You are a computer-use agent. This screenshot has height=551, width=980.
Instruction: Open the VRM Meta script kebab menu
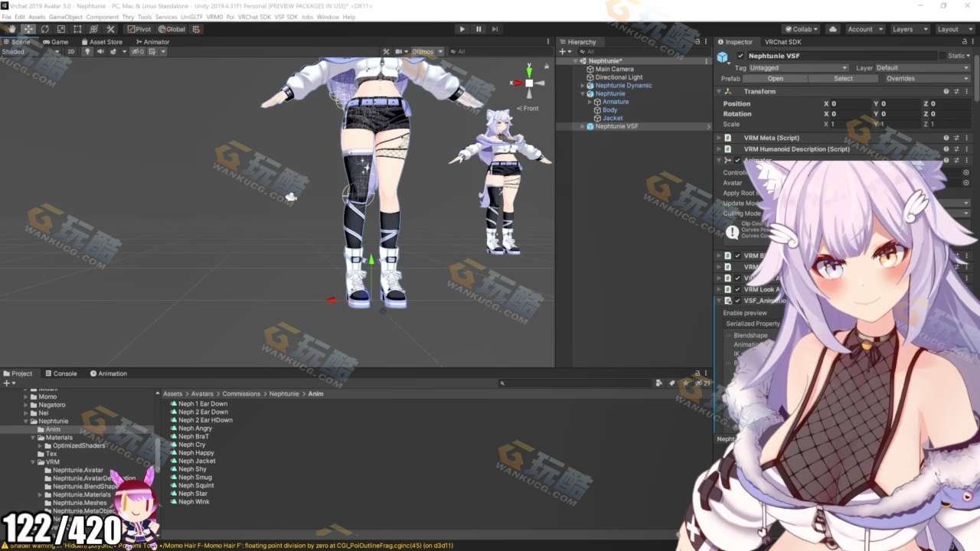(x=966, y=138)
